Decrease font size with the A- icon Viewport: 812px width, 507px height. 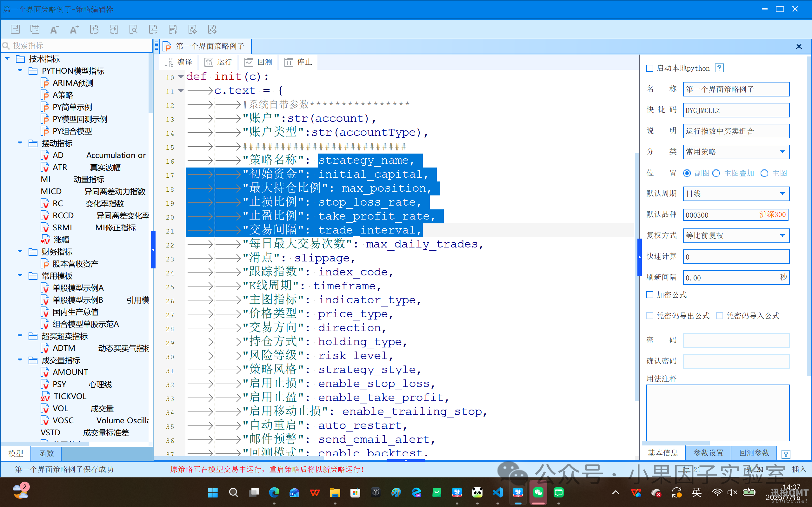(x=54, y=29)
